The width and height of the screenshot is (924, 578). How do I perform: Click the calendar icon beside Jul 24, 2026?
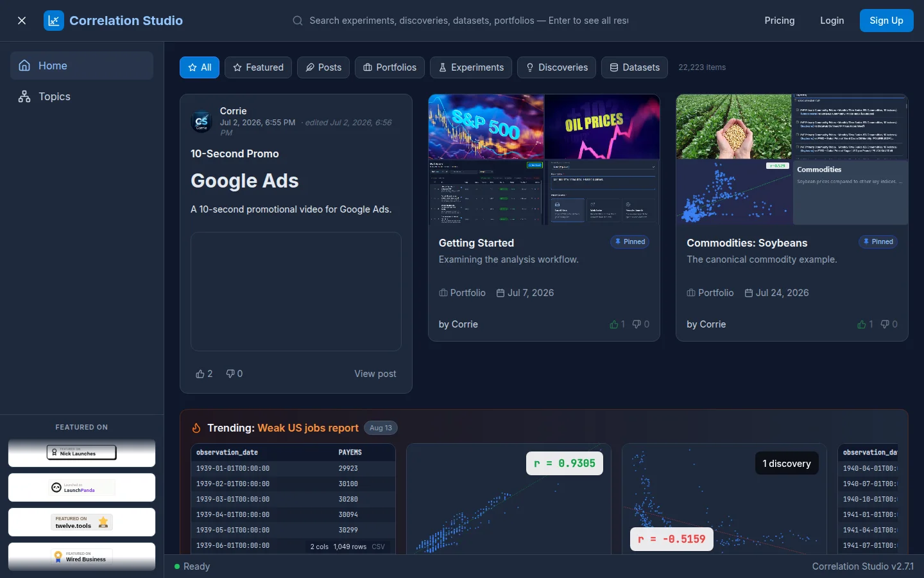pyautogui.click(x=749, y=293)
